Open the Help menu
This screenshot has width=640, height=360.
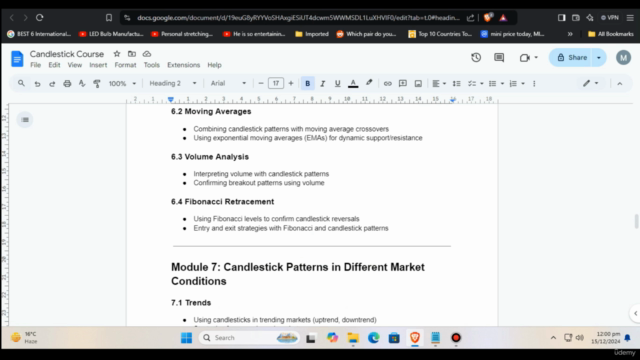point(214,65)
